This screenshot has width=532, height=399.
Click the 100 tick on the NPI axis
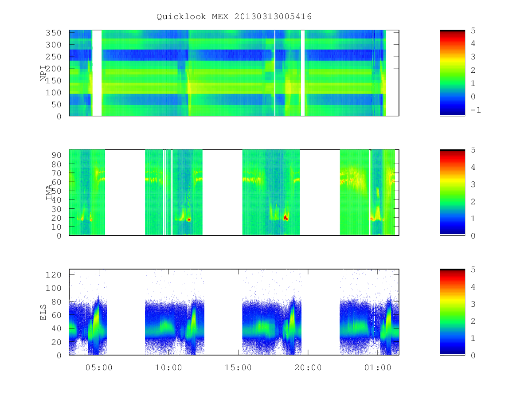[54, 92]
